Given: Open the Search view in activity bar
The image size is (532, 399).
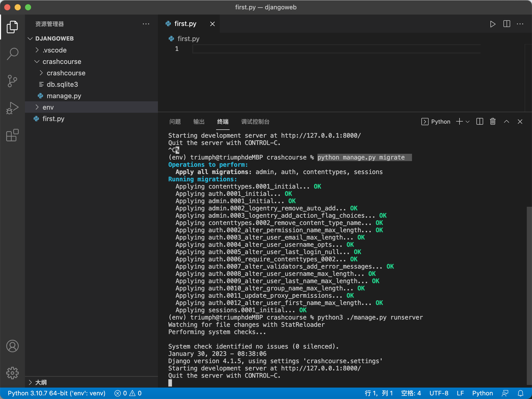Looking at the screenshot, I should pos(12,54).
